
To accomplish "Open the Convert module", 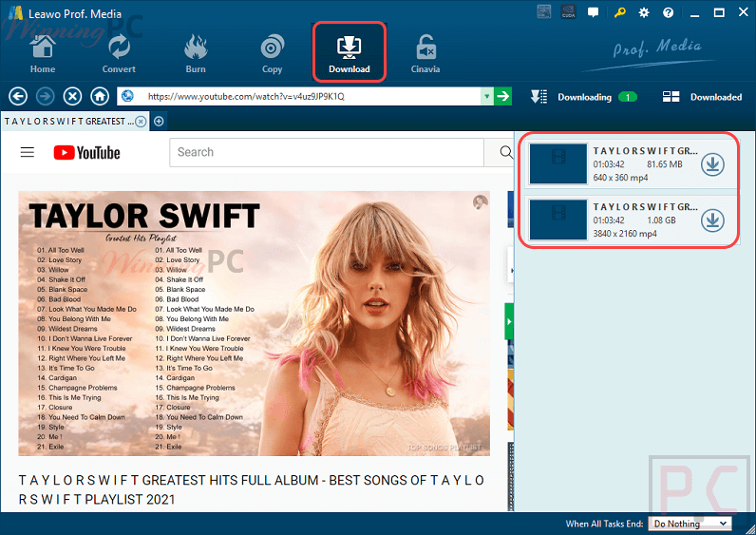I will click(x=119, y=53).
